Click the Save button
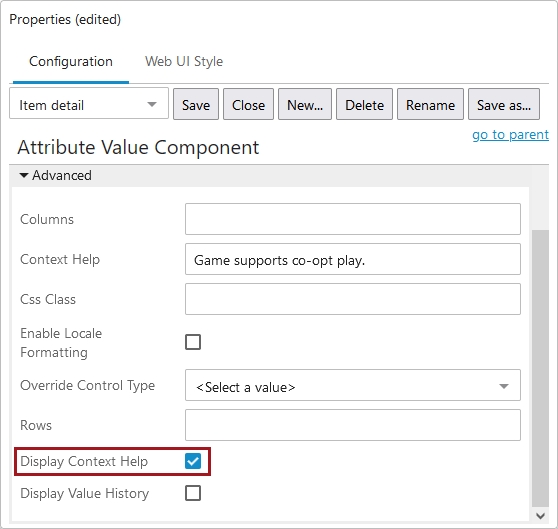The image size is (558, 529). coord(196,104)
